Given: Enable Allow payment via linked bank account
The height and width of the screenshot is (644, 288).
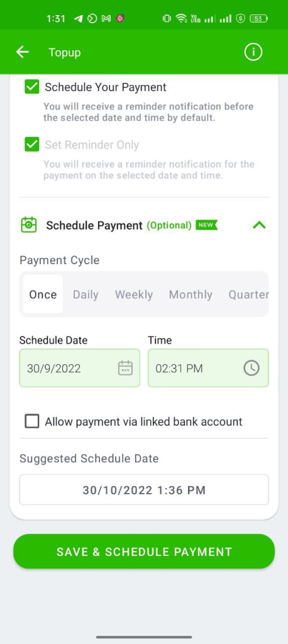Looking at the screenshot, I should 31,421.
